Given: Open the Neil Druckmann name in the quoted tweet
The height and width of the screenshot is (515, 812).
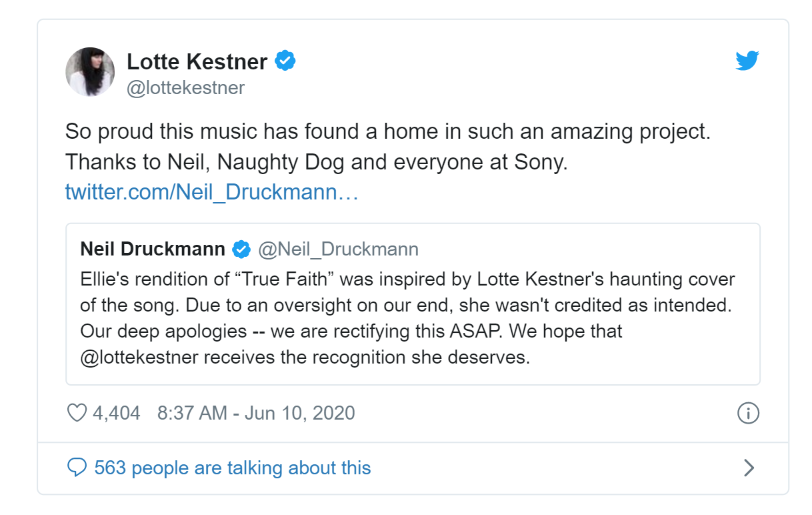Looking at the screenshot, I should [153, 249].
